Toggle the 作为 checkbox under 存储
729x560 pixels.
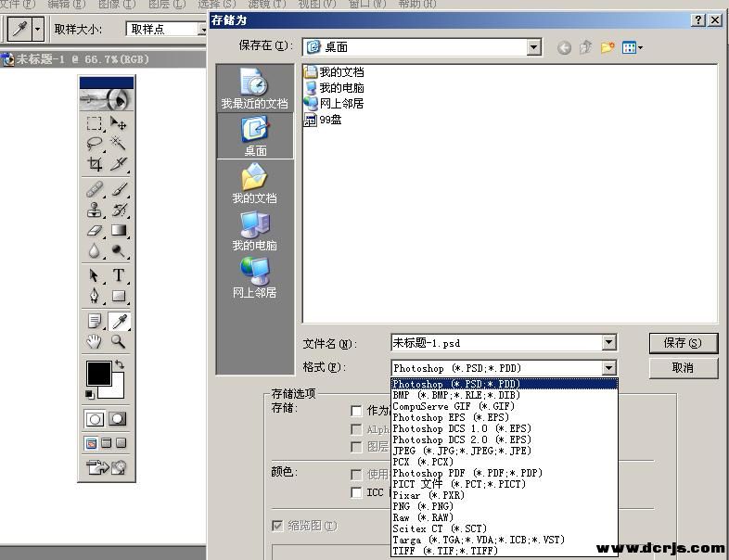(x=356, y=411)
